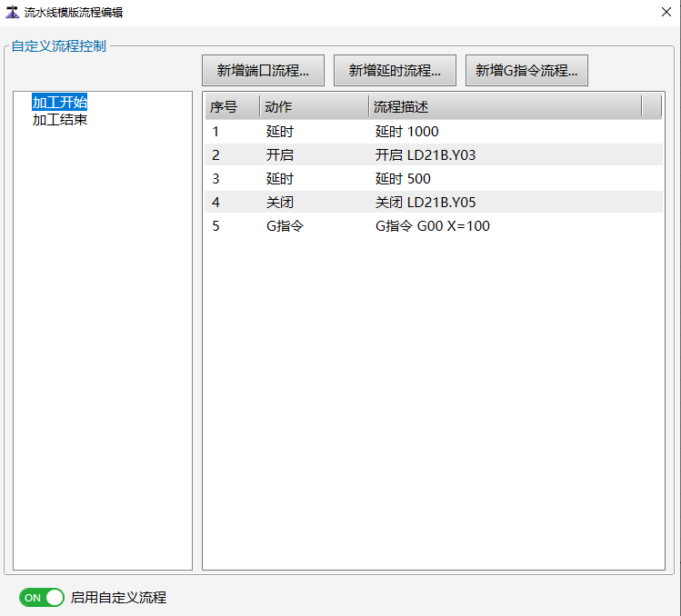This screenshot has height=616, width=681.
Task: Select row 2 开启 LD21B.Y03
Action: [x=425, y=155]
